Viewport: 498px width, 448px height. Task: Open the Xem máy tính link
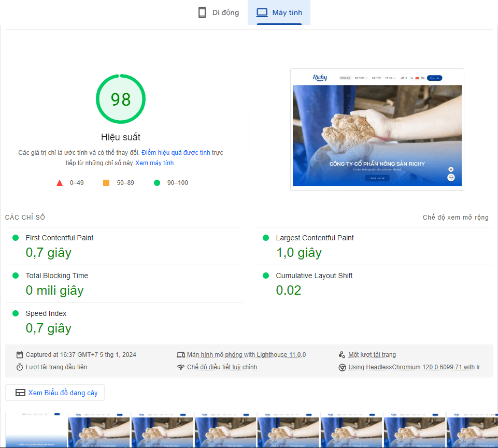pos(154,163)
